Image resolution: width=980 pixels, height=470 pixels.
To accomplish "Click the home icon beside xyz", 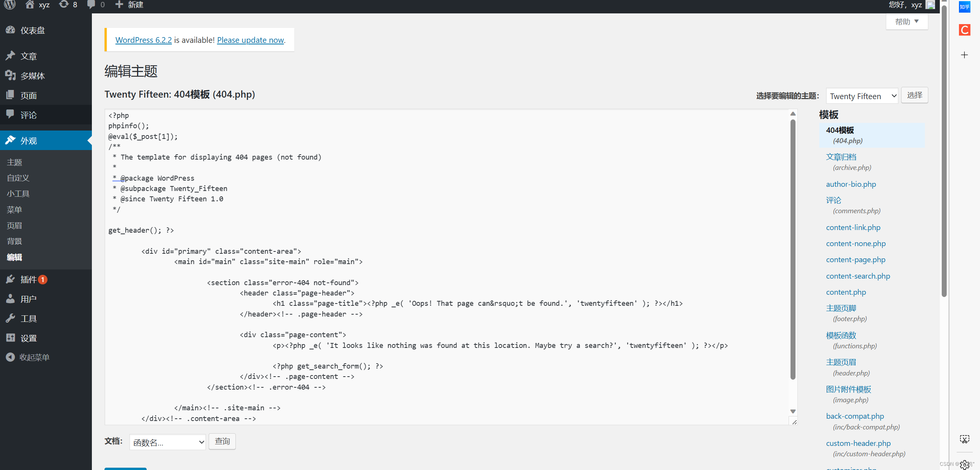I will 29,5.
